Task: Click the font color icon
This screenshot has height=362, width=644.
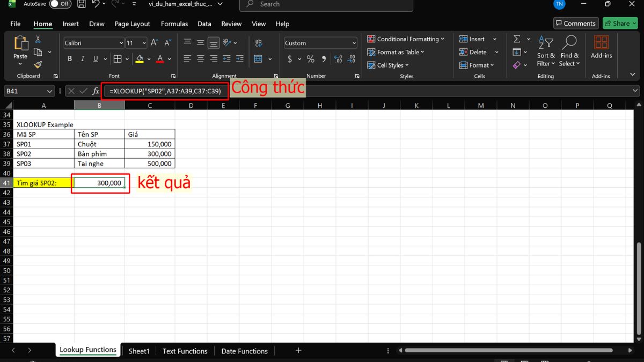Action: (x=159, y=58)
